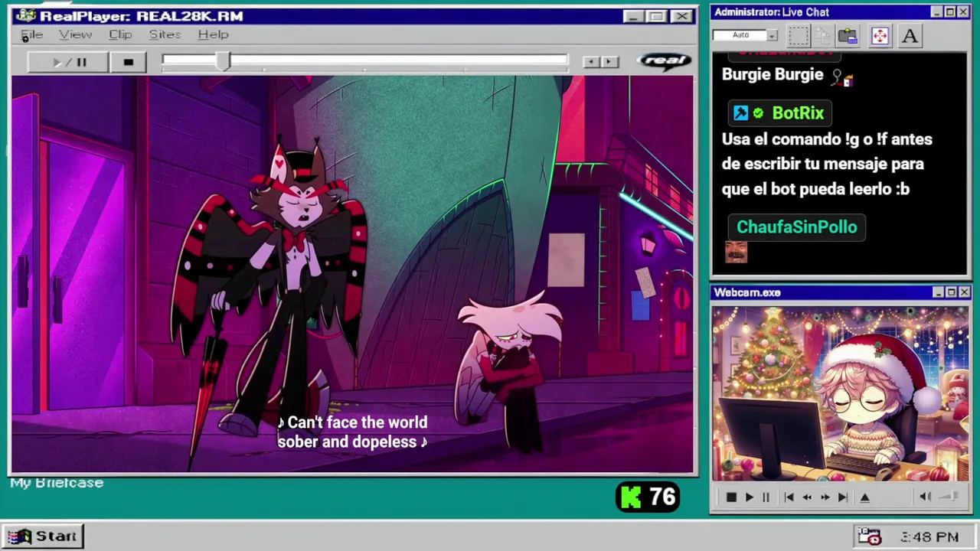Click skip to end in Webcam.exe
980x551 pixels.
tap(842, 497)
